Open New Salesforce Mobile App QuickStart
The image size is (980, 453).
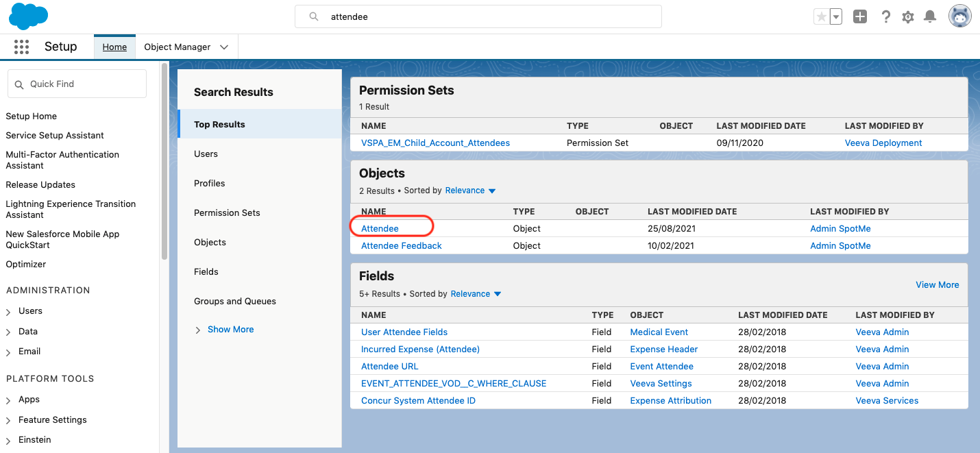[62, 239]
